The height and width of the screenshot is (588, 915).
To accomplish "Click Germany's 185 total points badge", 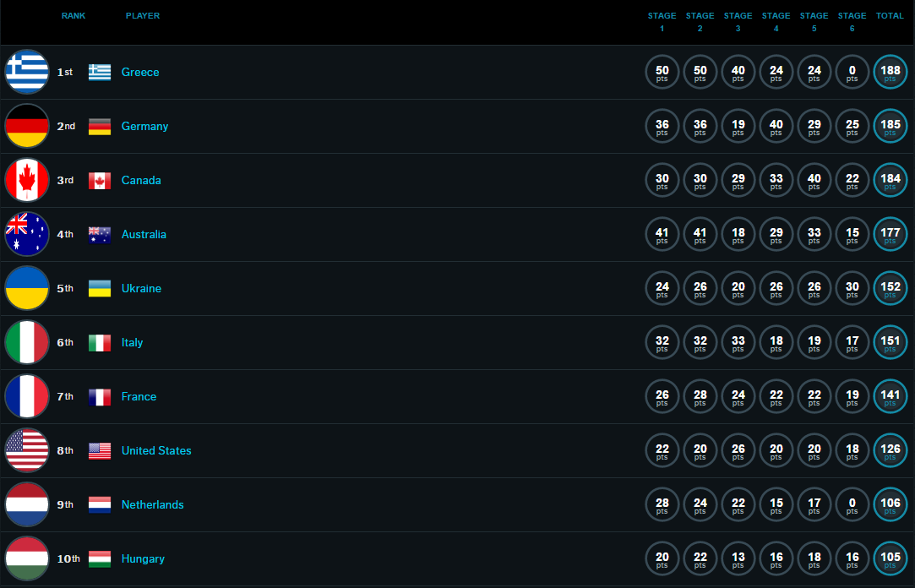I will [890, 126].
